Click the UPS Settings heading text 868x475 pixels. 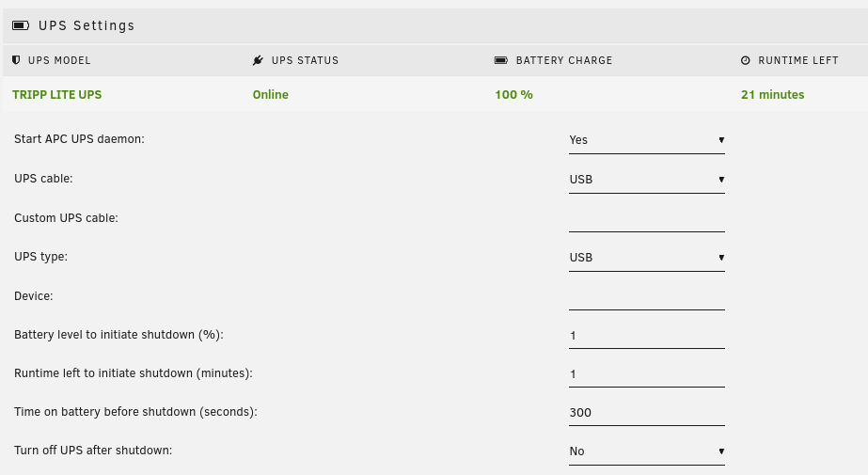coord(87,25)
